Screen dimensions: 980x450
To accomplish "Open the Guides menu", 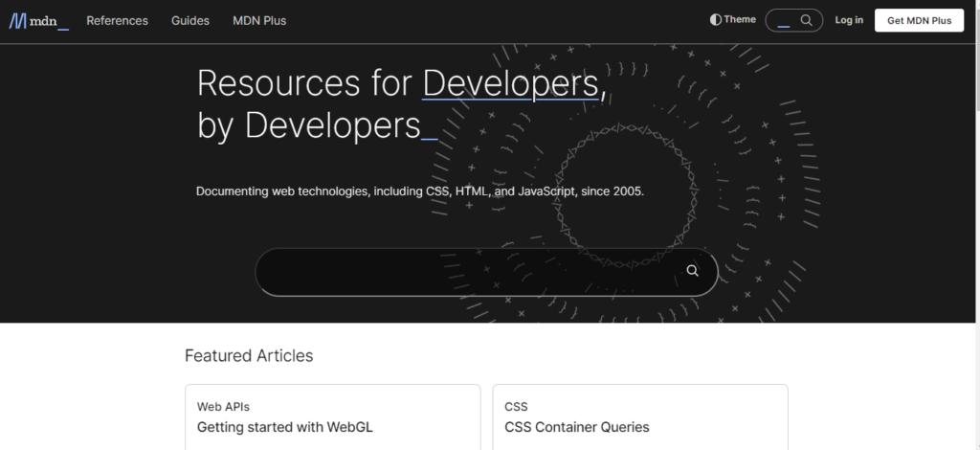I will click(190, 21).
